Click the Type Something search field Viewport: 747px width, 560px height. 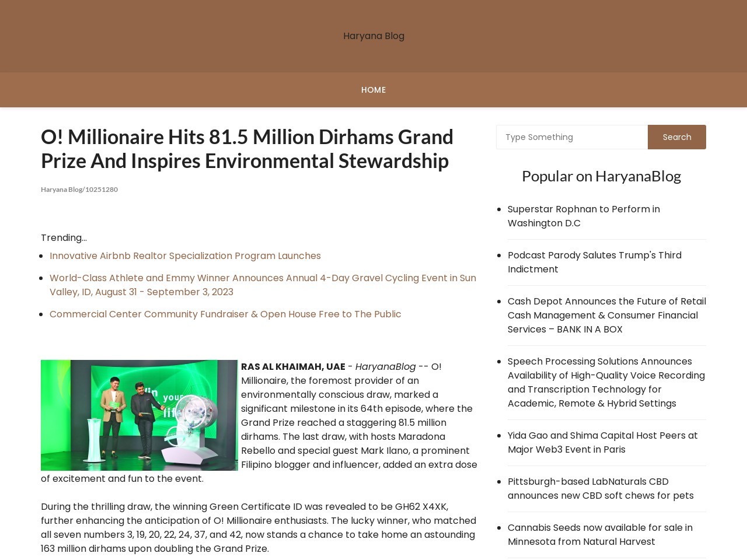point(571,137)
